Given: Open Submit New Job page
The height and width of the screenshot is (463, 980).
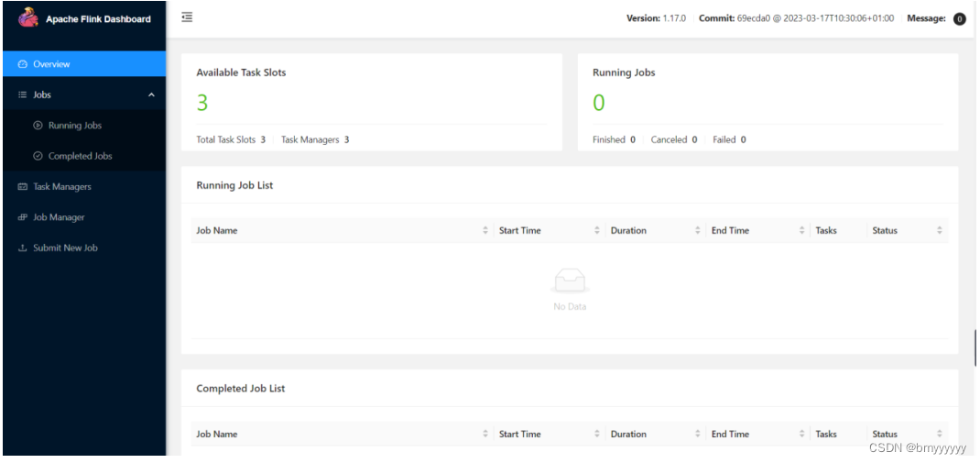Looking at the screenshot, I should point(84,248).
